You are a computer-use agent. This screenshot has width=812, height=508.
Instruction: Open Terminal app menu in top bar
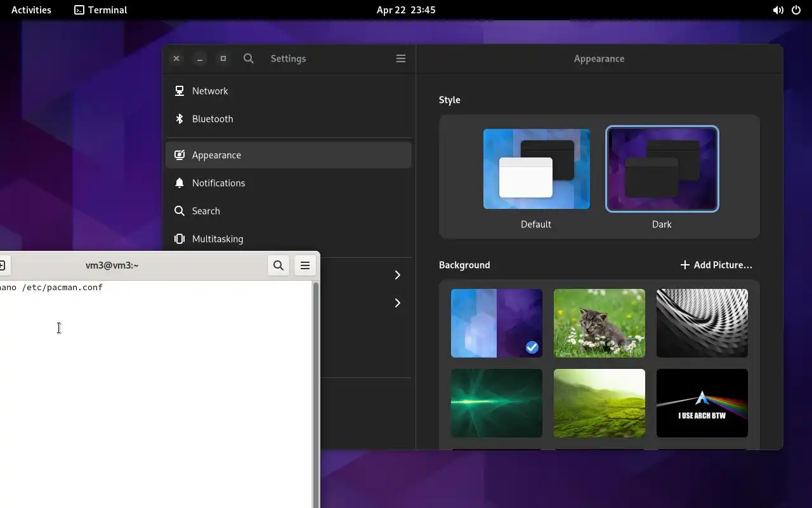pos(101,10)
